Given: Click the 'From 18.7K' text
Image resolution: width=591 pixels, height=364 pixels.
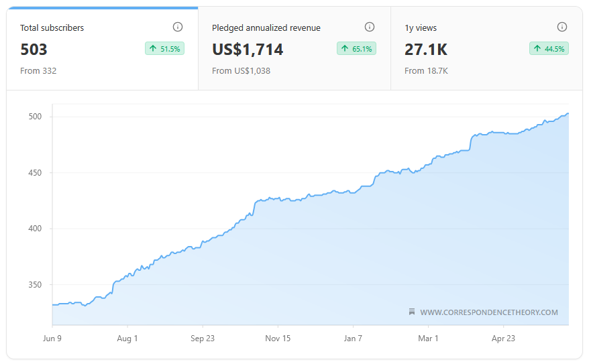Looking at the screenshot, I should (x=426, y=71).
